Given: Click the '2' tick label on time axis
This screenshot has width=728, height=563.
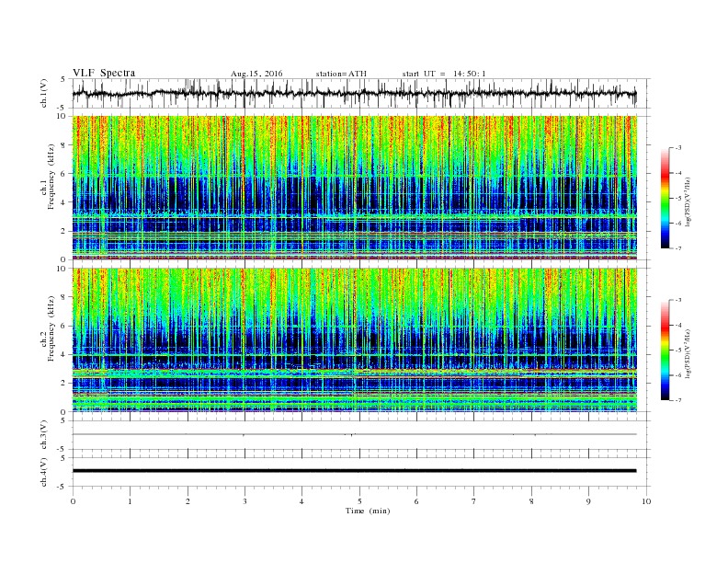Looking at the screenshot, I should tap(188, 501).
